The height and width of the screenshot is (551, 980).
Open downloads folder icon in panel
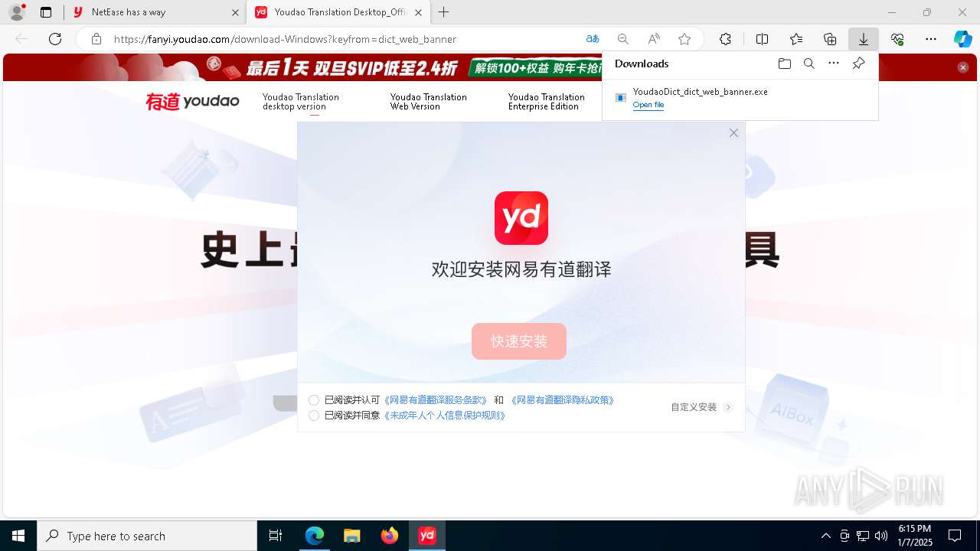784,64
